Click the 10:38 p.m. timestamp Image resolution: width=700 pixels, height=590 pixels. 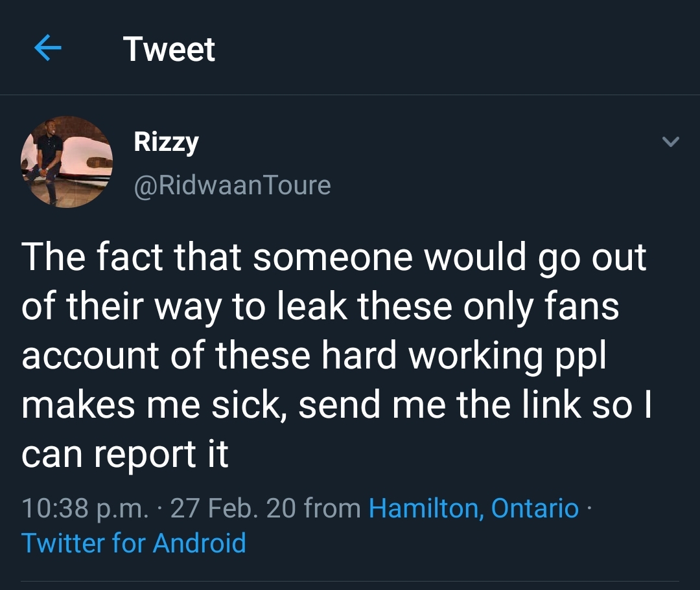point(85,508)
